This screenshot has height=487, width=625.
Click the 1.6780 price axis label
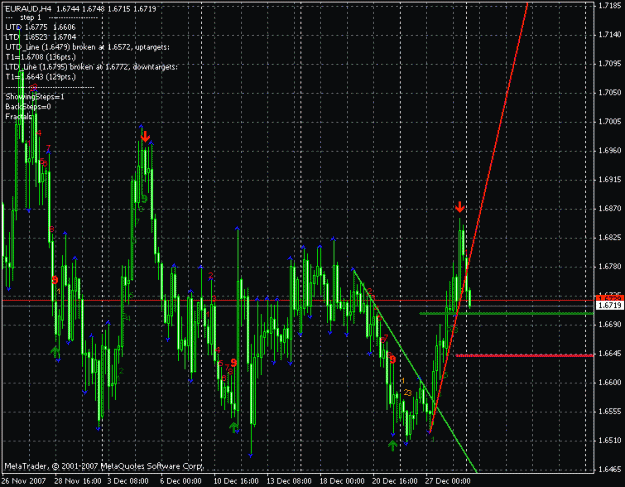tap(610, 266)
